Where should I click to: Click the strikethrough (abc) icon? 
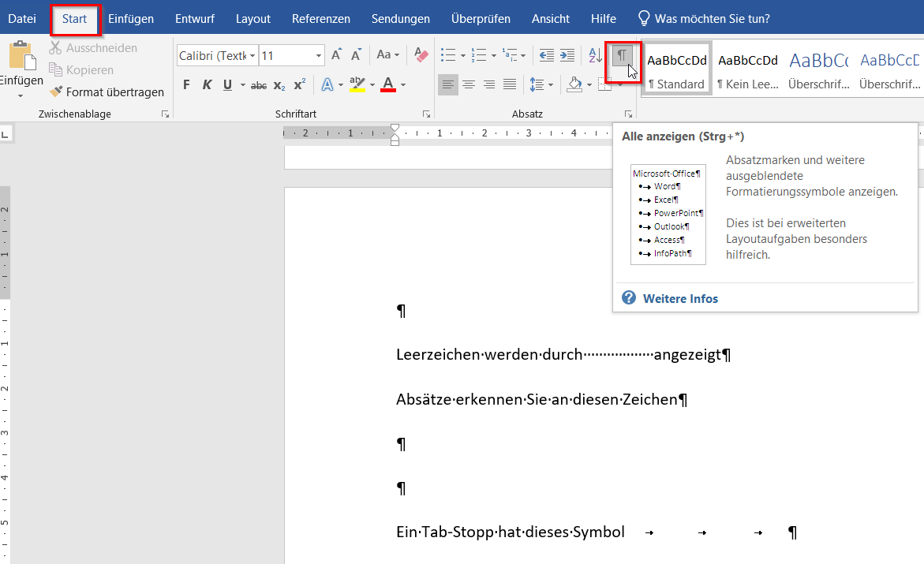[258, 85]
